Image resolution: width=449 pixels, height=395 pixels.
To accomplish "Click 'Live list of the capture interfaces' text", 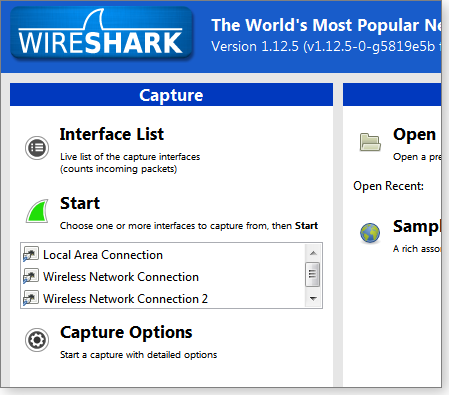I will tap(130, 157).
